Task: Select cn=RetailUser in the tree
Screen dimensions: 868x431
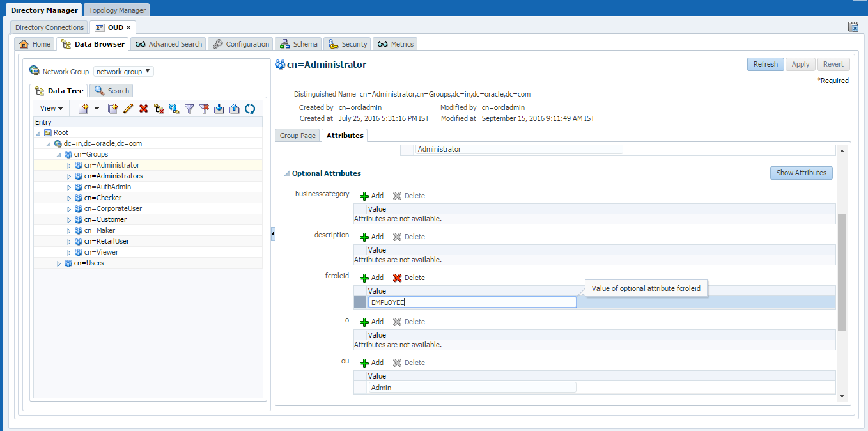Action: pyautogui.click(x=107, y=242)
